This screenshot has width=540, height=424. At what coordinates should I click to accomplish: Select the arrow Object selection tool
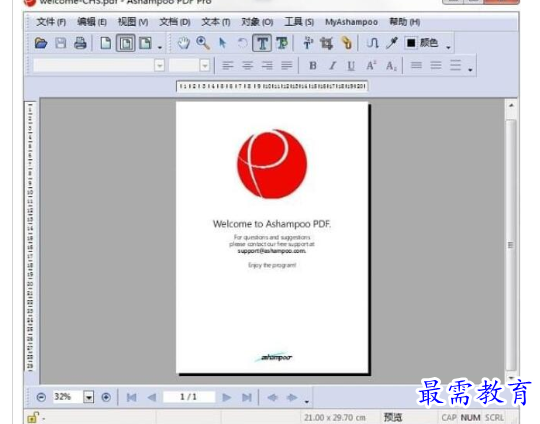[223, 43]
